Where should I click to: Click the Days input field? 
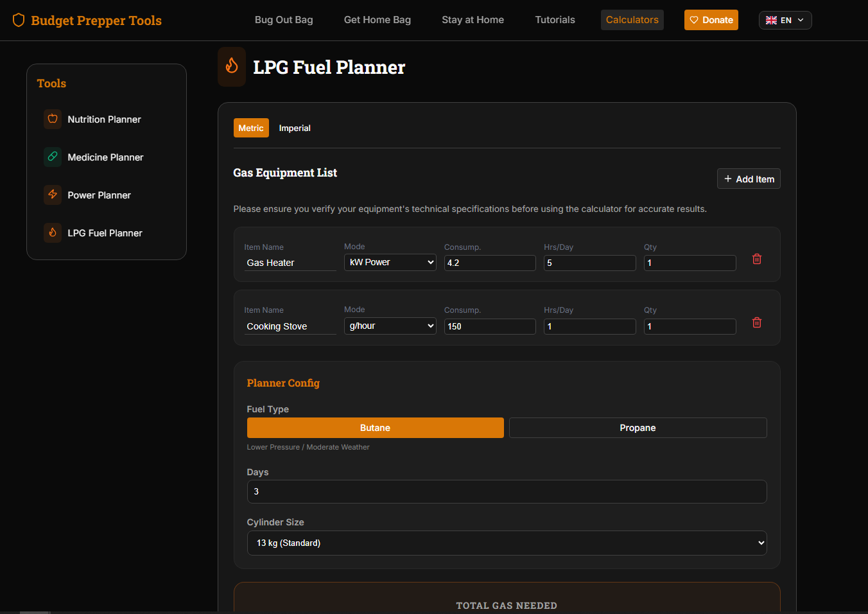click(507, 491)
